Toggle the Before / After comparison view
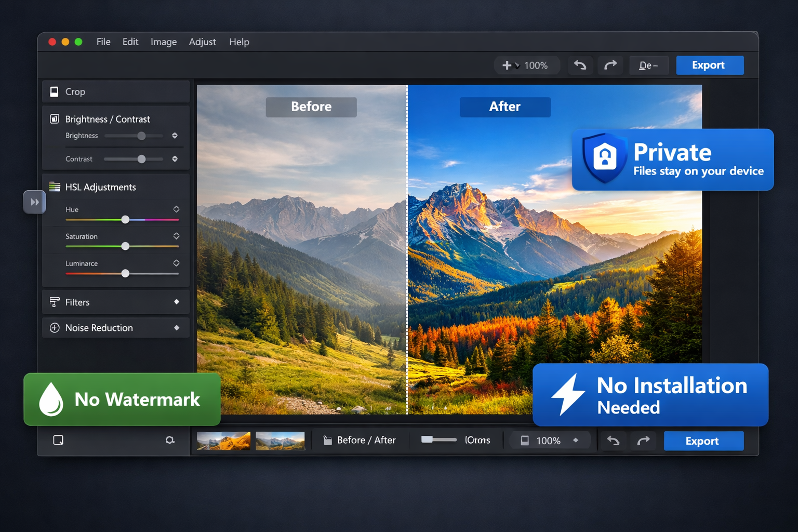The image size is (798, 532). click(x=360, y=441)
